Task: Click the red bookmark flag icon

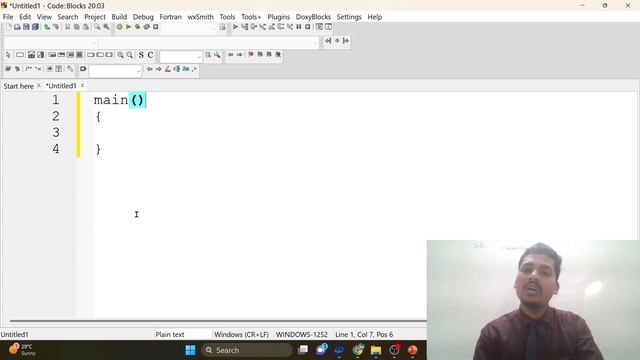Action: point(251,55)
